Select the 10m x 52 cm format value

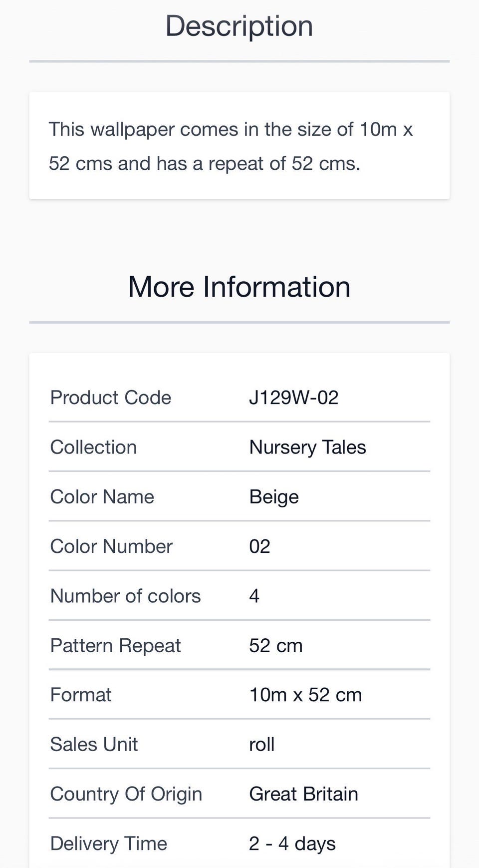(x=305, y=695)
